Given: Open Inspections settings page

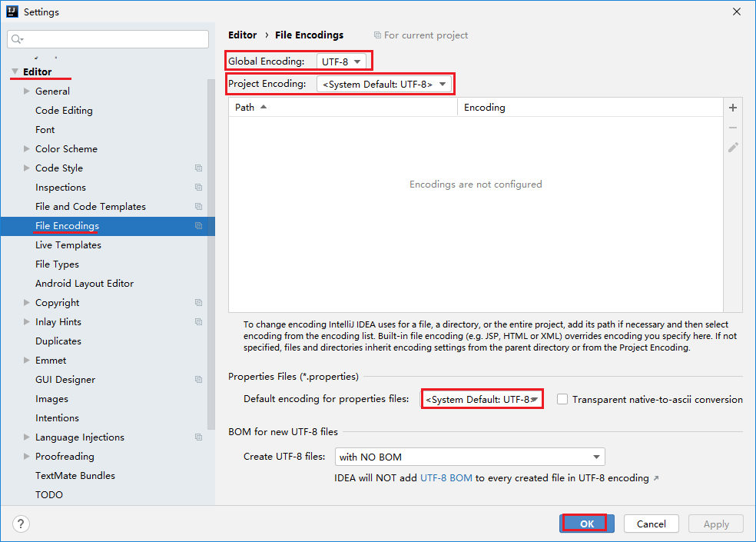Looking at the screenshot, I should click(x=60, y=188).
